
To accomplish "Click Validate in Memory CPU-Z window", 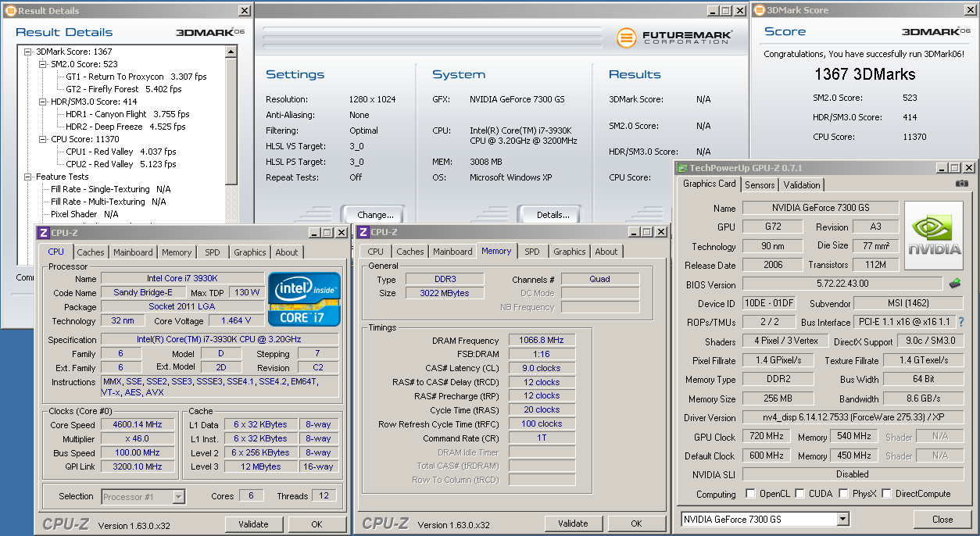I will click(573, 523).
